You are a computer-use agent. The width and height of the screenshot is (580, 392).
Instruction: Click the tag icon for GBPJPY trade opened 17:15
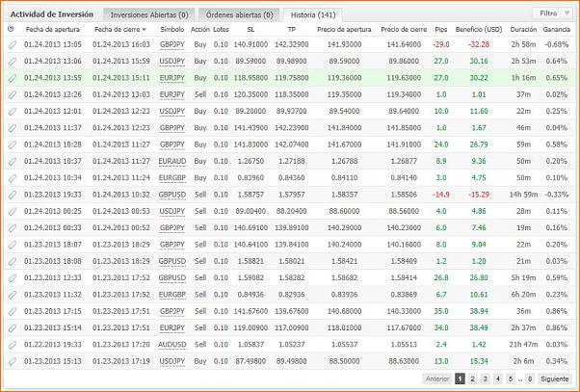coord(13,311)
